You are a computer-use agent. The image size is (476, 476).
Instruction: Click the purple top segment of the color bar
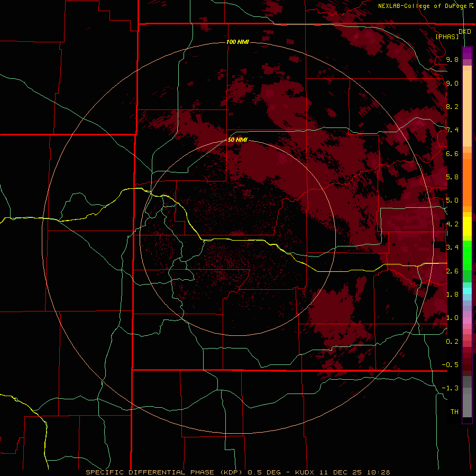[x=467, y=53]
